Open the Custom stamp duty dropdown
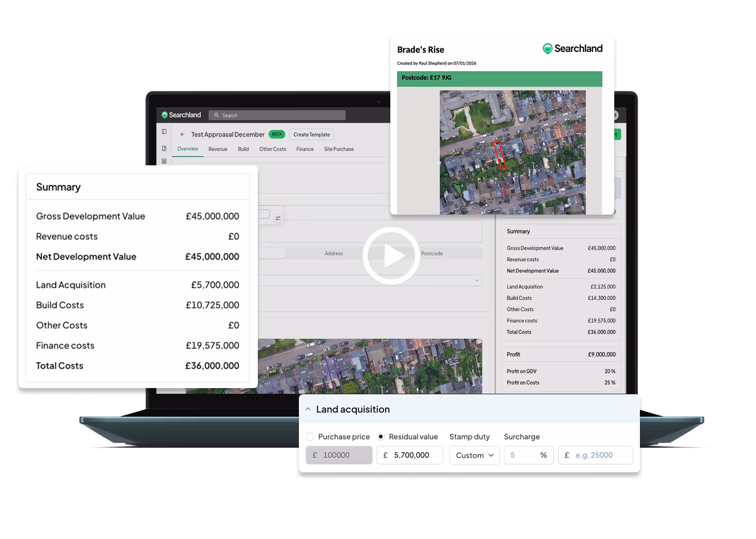This screenshot has height=539, width=756. tap(474, 455)
